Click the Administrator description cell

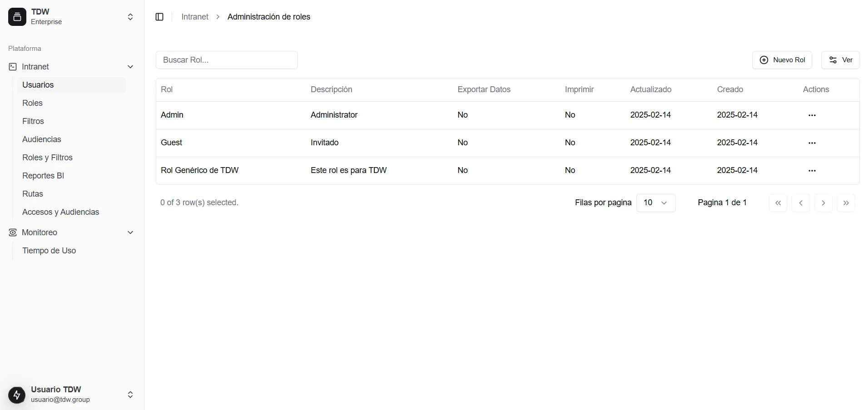pyautogui.click(x=334, y=115)
